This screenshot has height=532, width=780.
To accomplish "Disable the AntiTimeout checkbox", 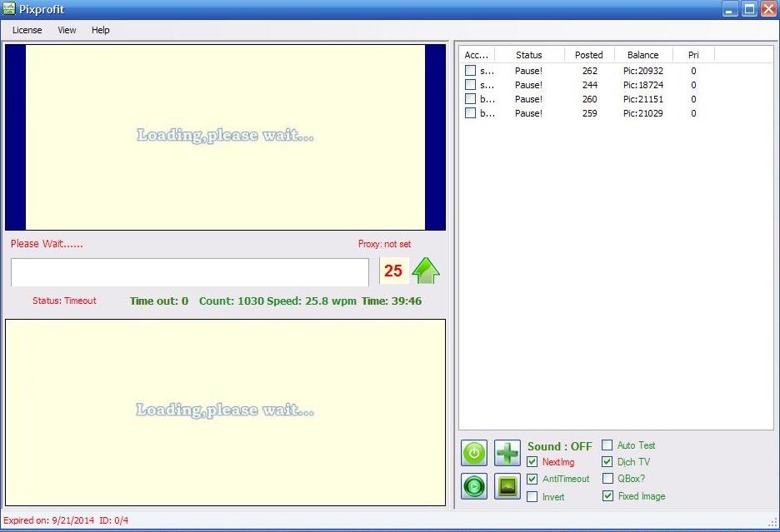I will click(x=532, y=479).
